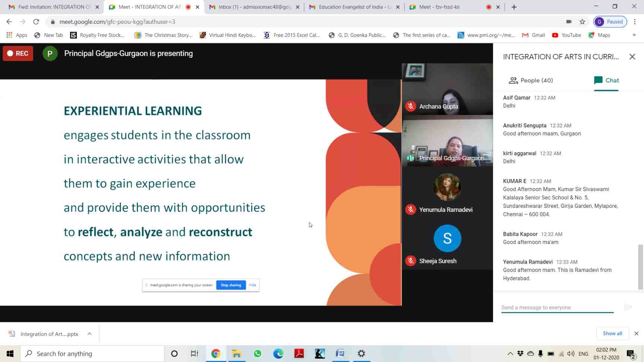
Task: Click muted mic icon for Archana Gupta
Action: [x=411, y=107]
